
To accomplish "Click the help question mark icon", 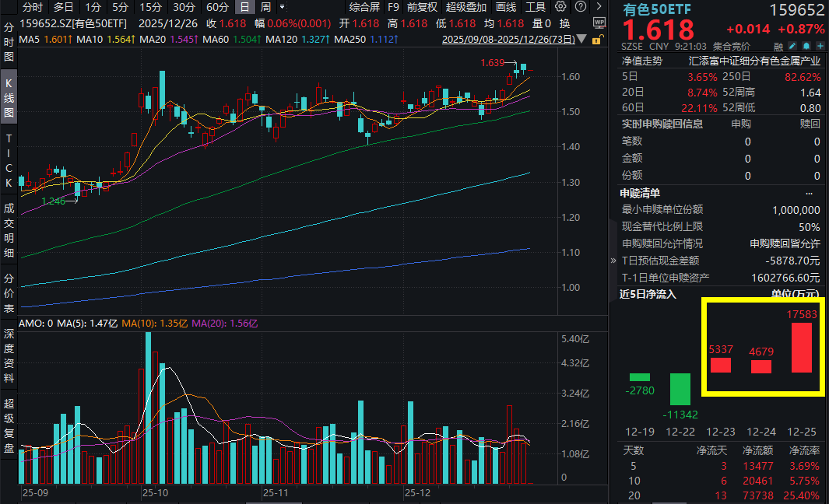I will (579, 6).
